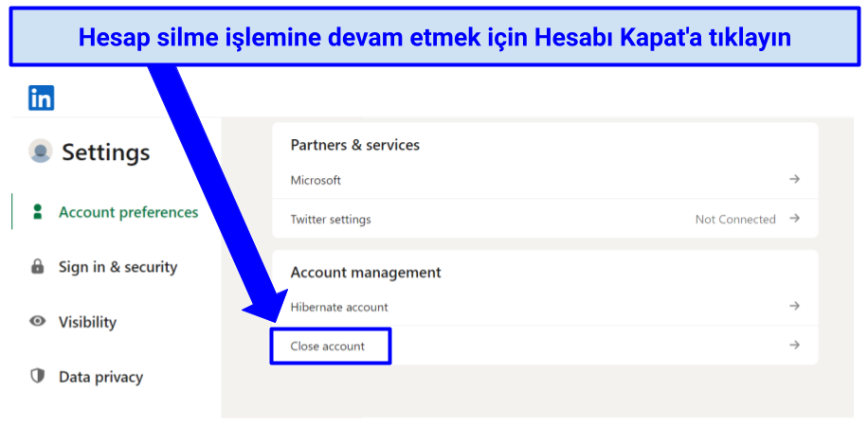868x427 pixels.
Task: Click the arrow in the Hibernate account row
Action: (794, 306)
